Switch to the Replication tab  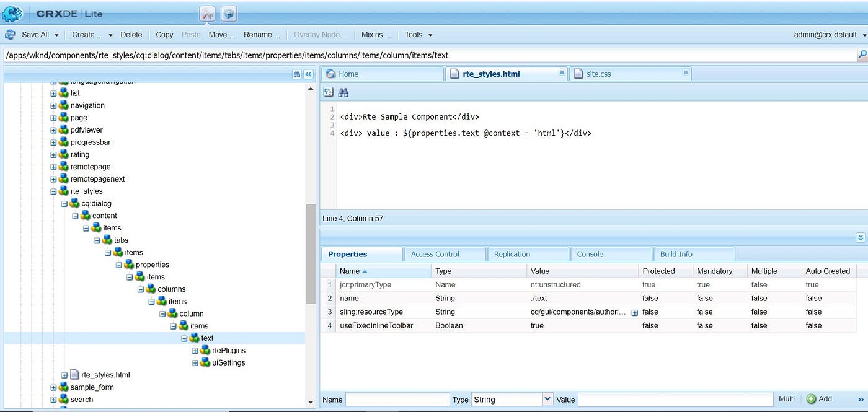point(528,254)
